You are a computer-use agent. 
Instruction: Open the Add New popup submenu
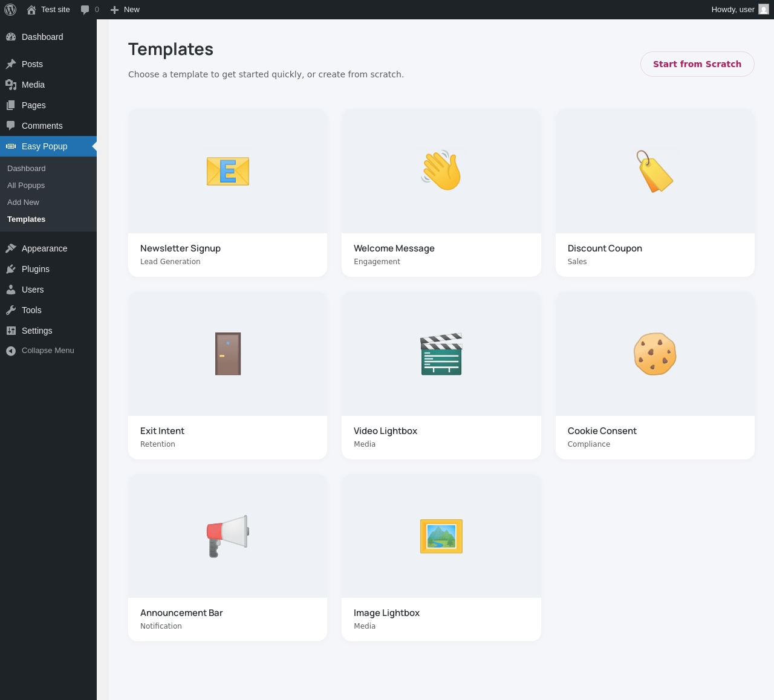23,203
